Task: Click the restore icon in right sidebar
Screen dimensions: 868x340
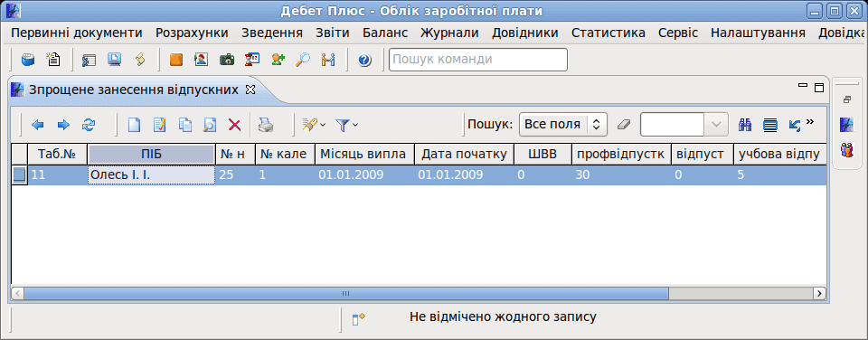Action: pos(847,100)
